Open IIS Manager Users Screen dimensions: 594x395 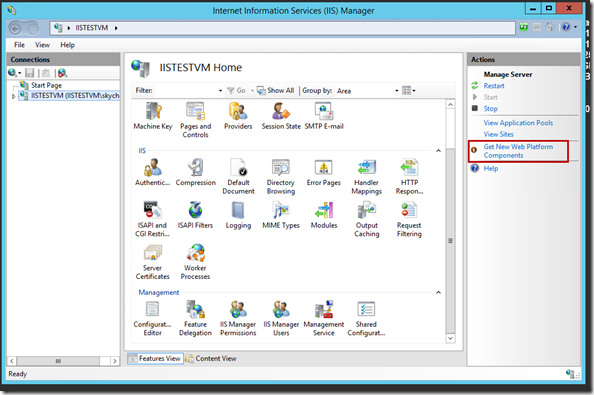click(281, 318)
